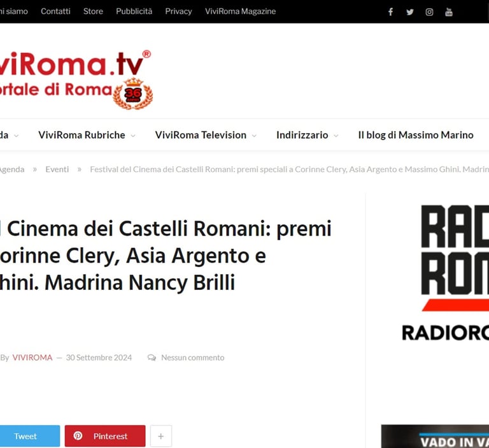This screenshot has width=489, height=448.
Task: Open the VIVIROMA author link
Action: [x=32, y=358]
